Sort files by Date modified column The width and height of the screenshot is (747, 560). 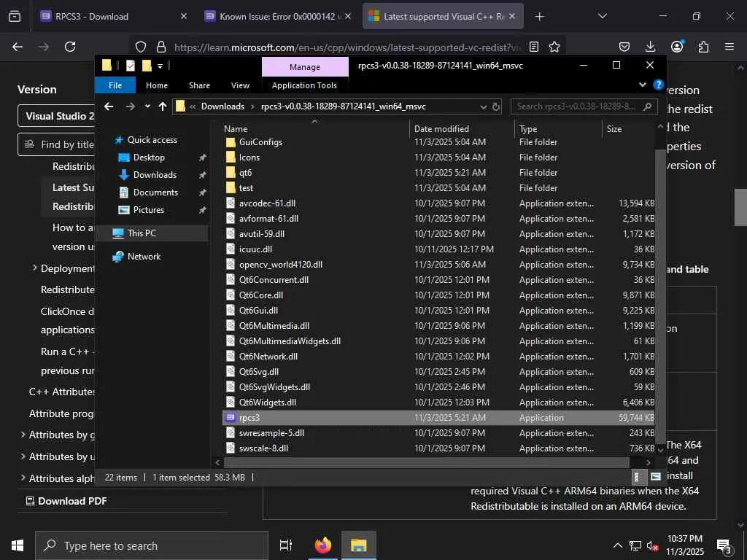click(462, 128)
